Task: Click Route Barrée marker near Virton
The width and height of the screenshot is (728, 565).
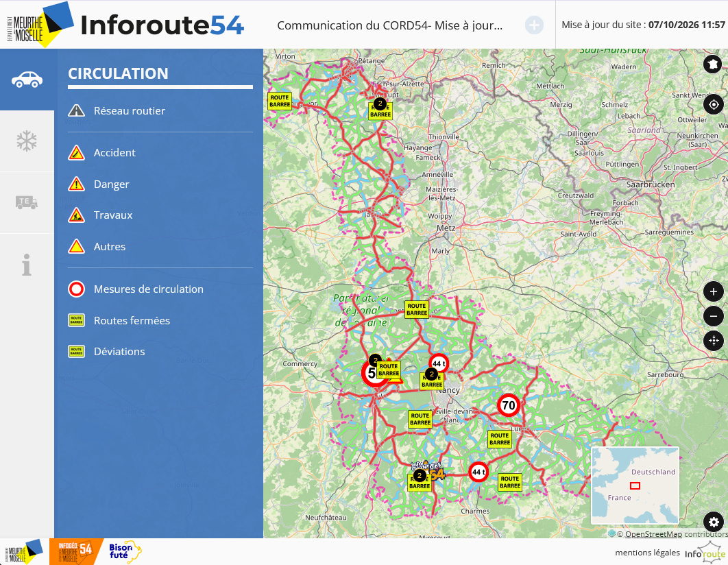Action: [280, 101]
